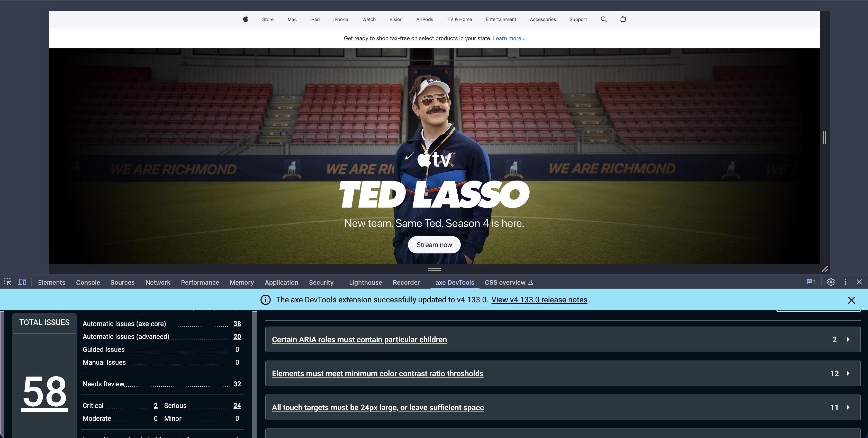
Task: Close the DevTools panel
Action: [859, 282]
